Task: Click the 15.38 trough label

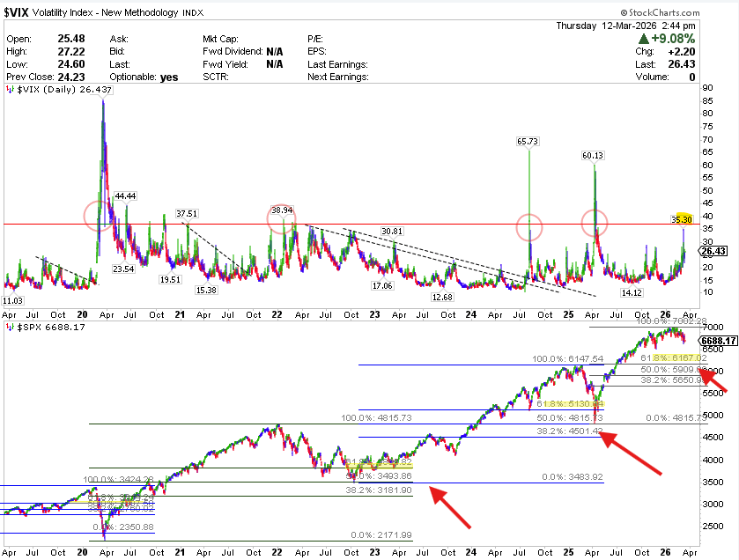Action: click(x=206, y=291)
